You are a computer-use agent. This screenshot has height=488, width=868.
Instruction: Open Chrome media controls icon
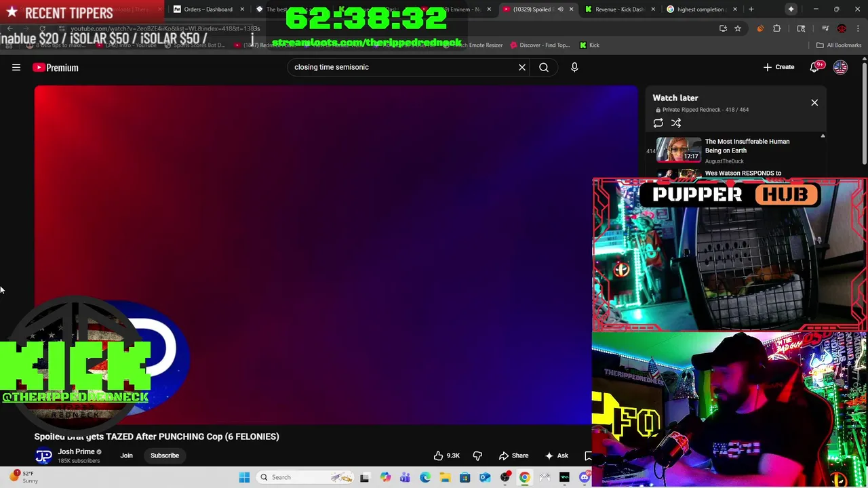point(825,28)
